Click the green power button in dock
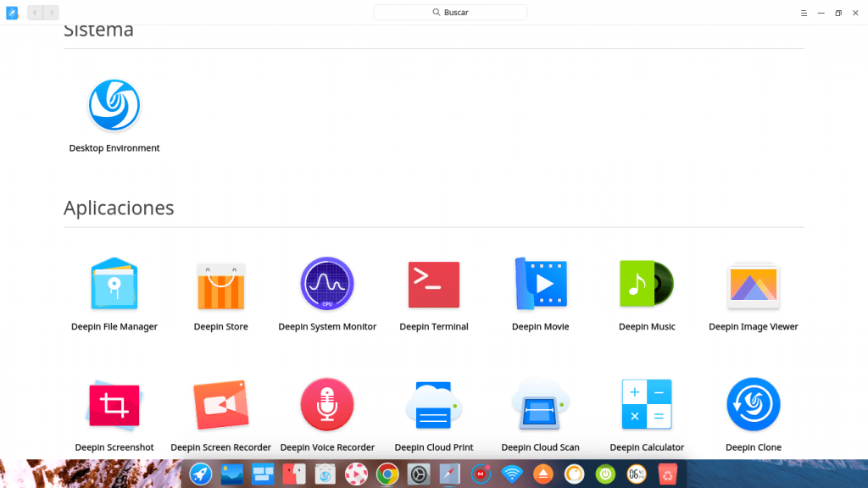 point(605,474)
